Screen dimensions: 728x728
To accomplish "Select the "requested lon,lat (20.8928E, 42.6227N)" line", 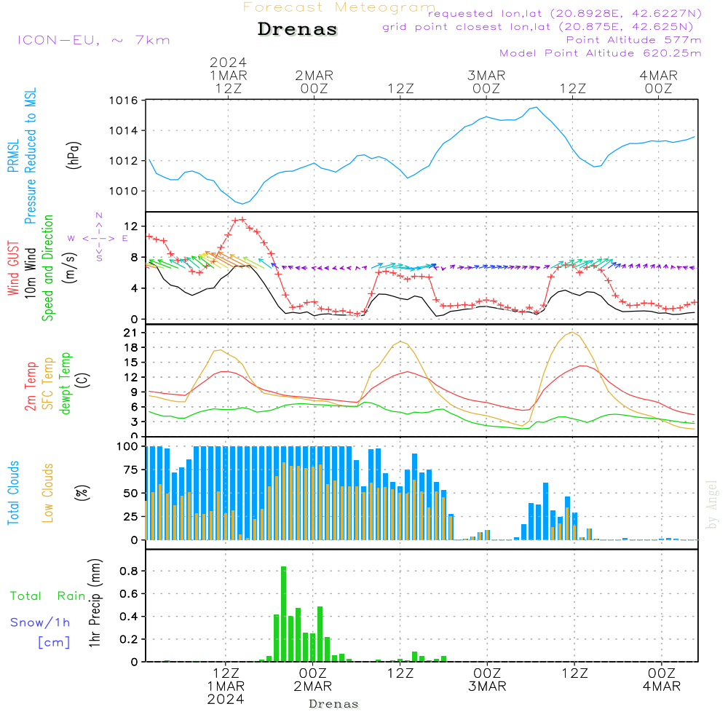I will pos(564,14).
